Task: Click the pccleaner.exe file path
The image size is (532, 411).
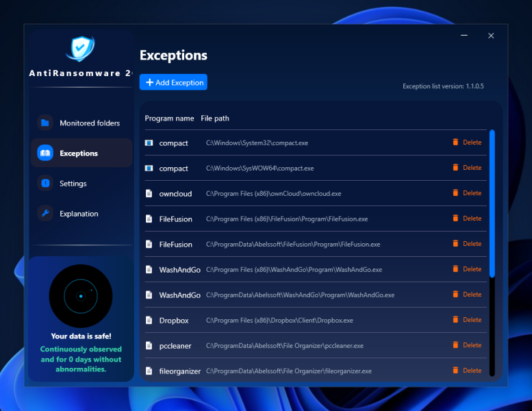Action: point(285,345)
